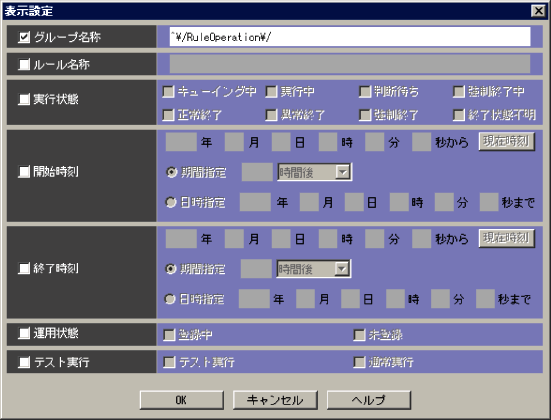551x420 pixels.
Task: Click the 終了時刻 期間指定 value field
Action: pyautogui.click(x=256, y=269)
